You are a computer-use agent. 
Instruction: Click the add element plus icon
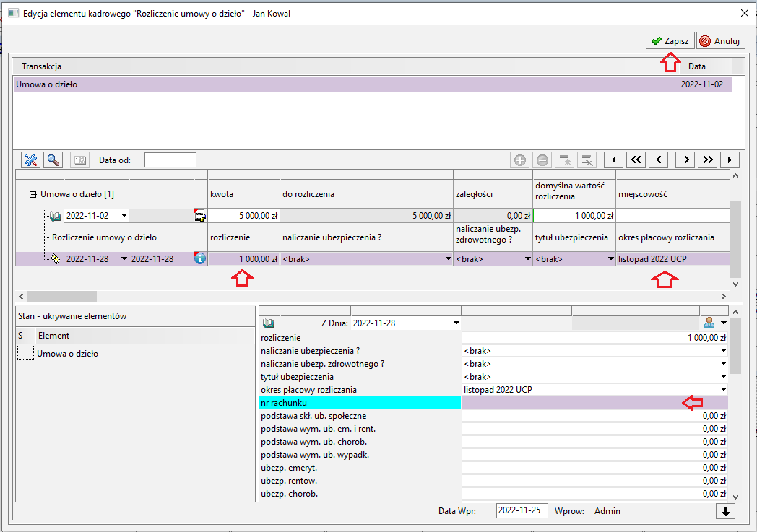tap(520, 160)
